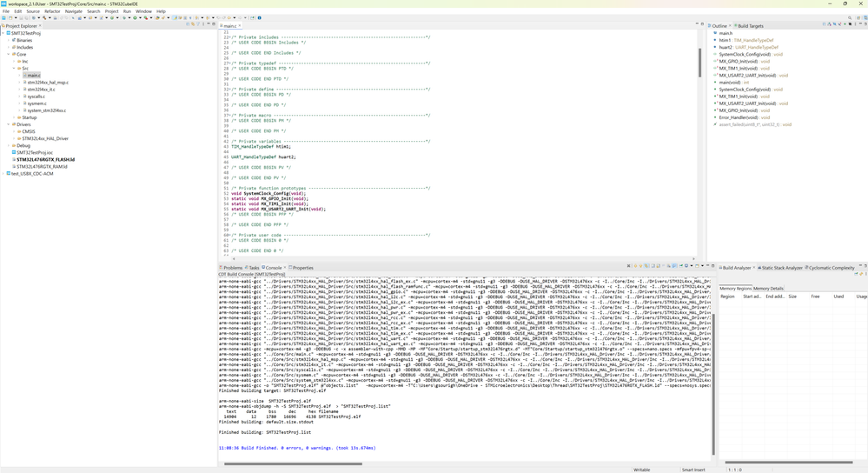Switch to the Build Targets tab
The image size is (868, 473).
coord(750,26)
